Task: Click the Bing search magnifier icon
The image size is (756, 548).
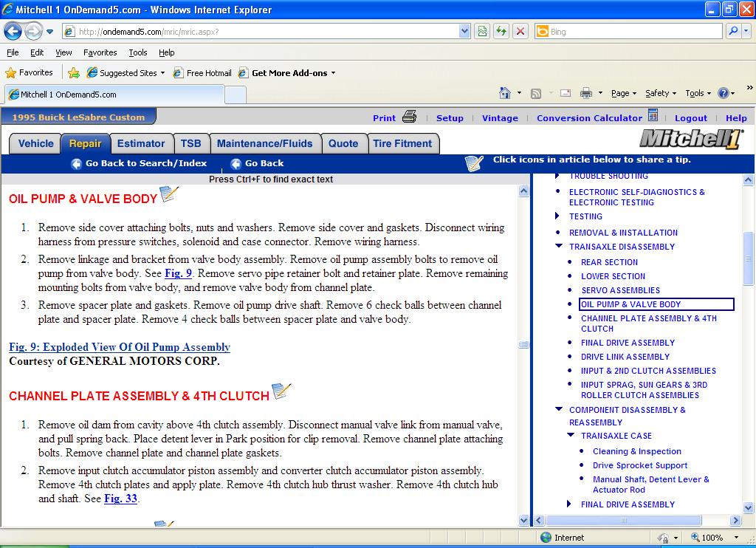Action: (x=733, y=31)
